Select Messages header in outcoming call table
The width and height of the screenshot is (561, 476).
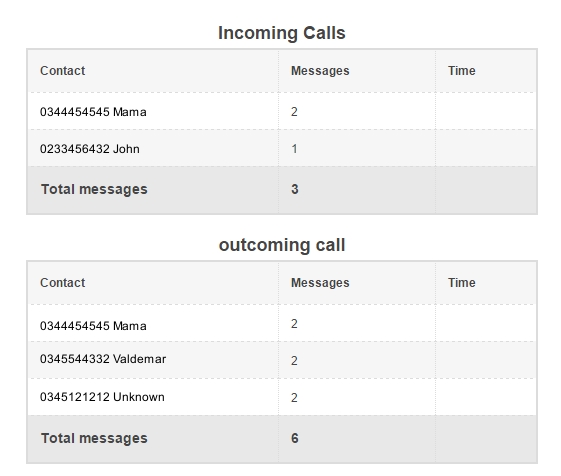[x=320, y=282]
